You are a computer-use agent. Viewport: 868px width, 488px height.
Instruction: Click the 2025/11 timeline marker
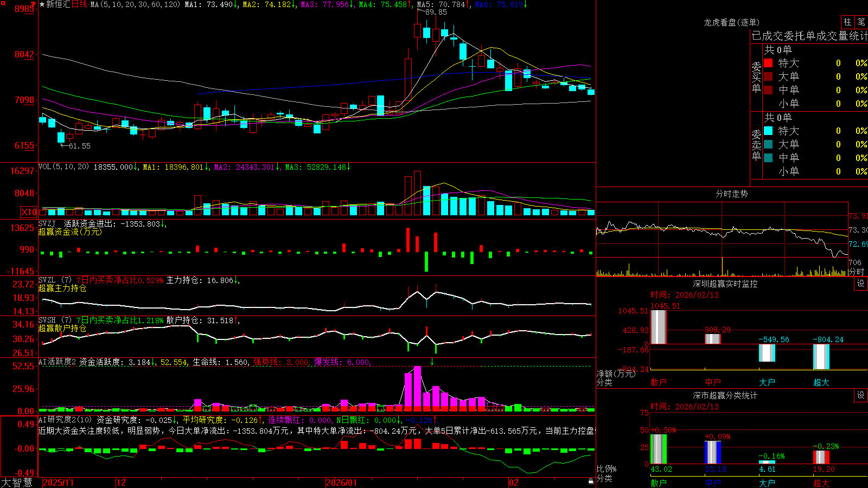[58, 483]
